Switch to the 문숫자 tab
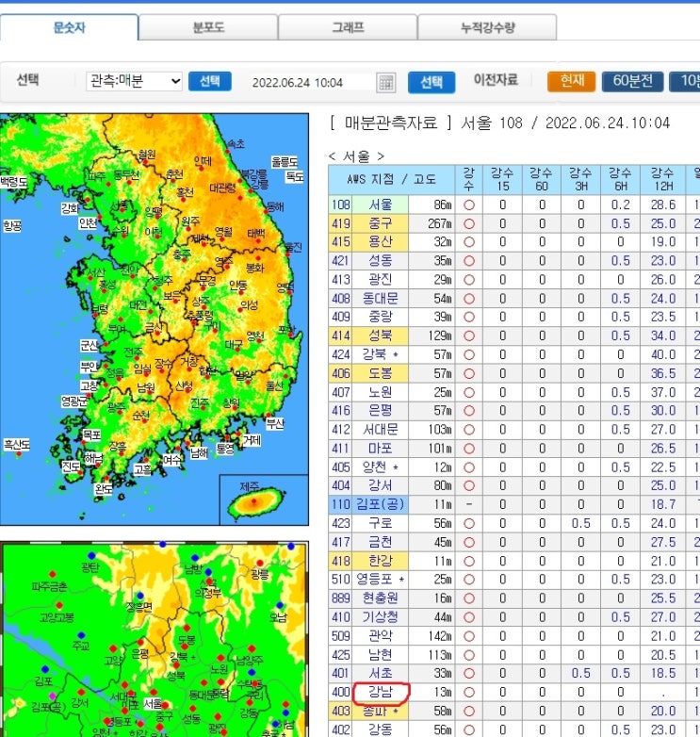 point(69,27)
